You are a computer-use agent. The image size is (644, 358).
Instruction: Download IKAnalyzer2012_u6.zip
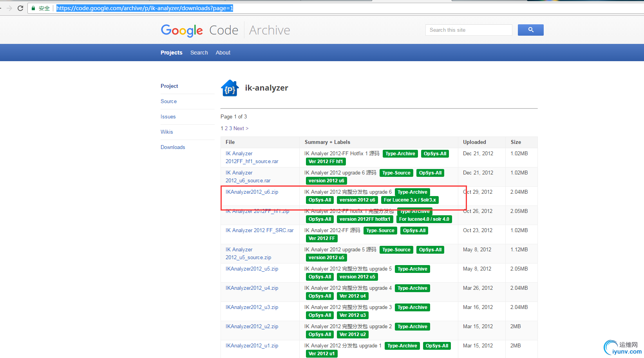coord(252,192)
